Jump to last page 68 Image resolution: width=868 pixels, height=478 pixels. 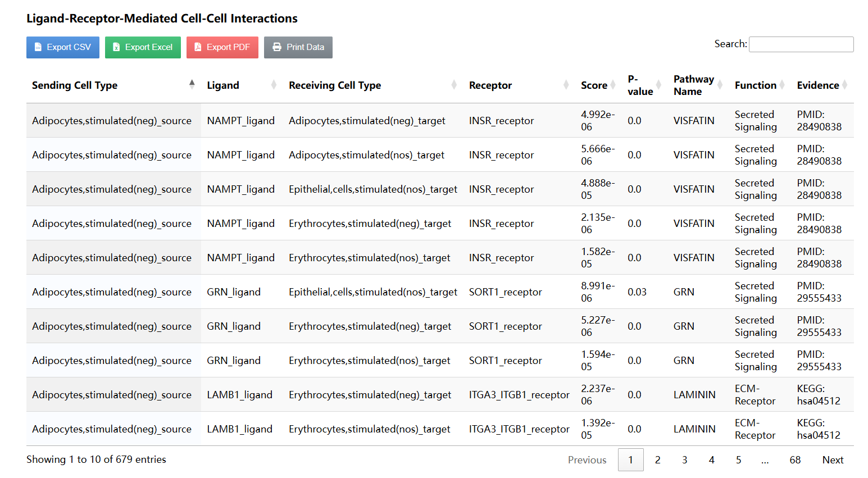pyautogui.click(x=794, y=460)
